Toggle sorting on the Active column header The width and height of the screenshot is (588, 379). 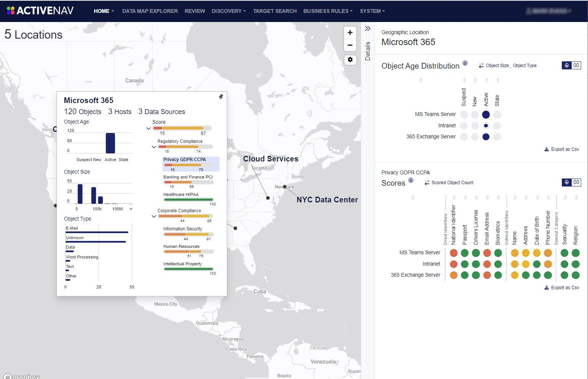point(486,80)
